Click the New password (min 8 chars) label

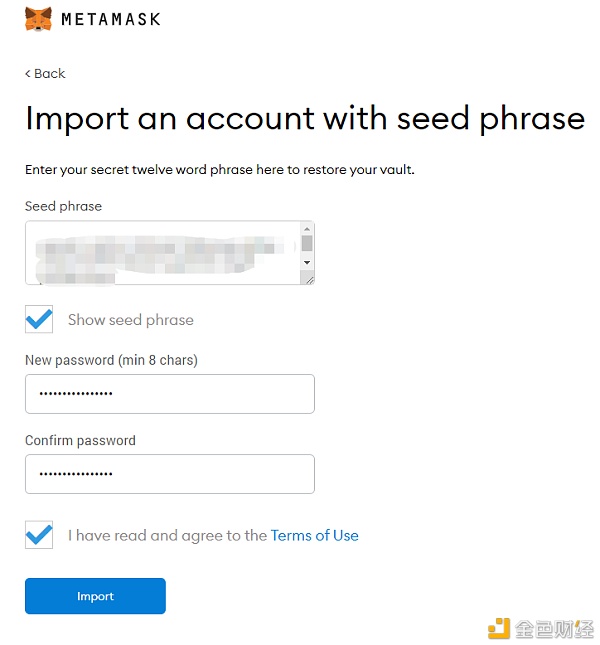point(111,360)
